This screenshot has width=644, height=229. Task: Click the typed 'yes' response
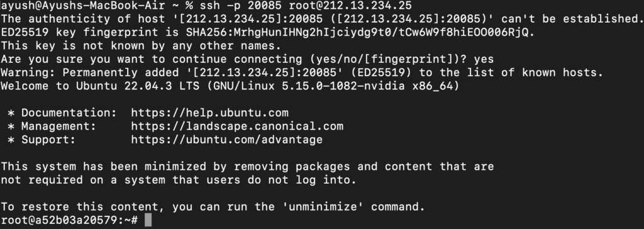(x=484, y=59)
